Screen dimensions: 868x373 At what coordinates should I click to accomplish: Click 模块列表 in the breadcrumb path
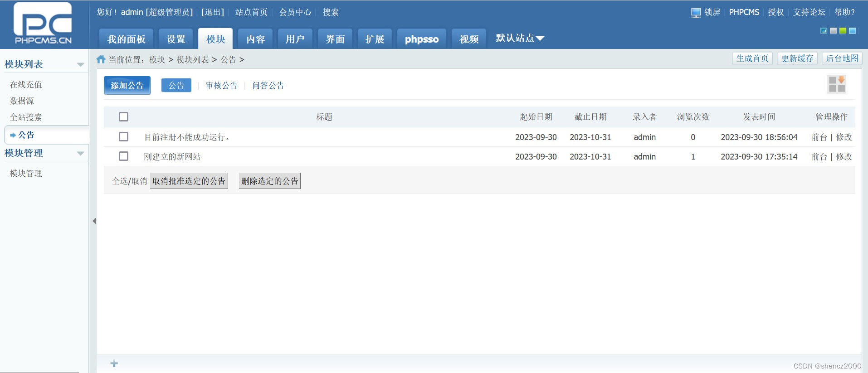click(x=193, y=59)
